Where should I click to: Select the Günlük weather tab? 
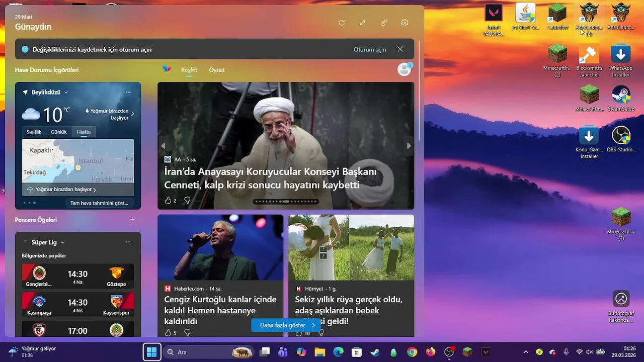click(58, 132)
